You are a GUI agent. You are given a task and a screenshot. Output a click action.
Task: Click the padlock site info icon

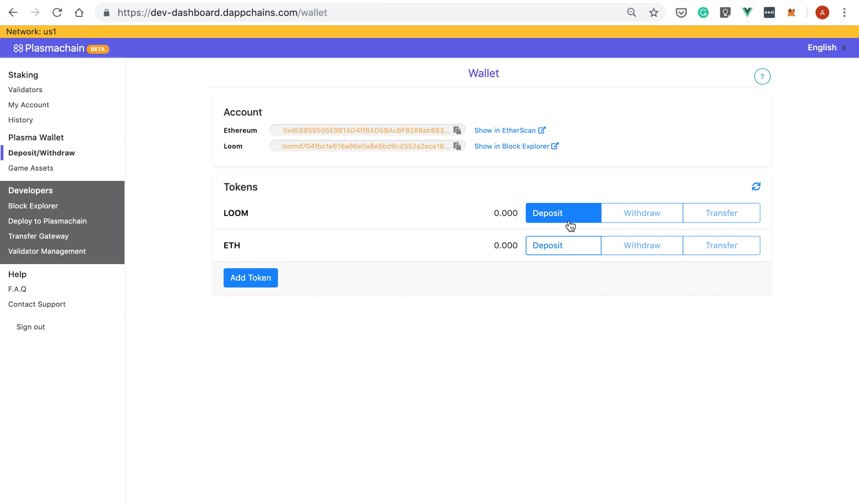(106, 13)
